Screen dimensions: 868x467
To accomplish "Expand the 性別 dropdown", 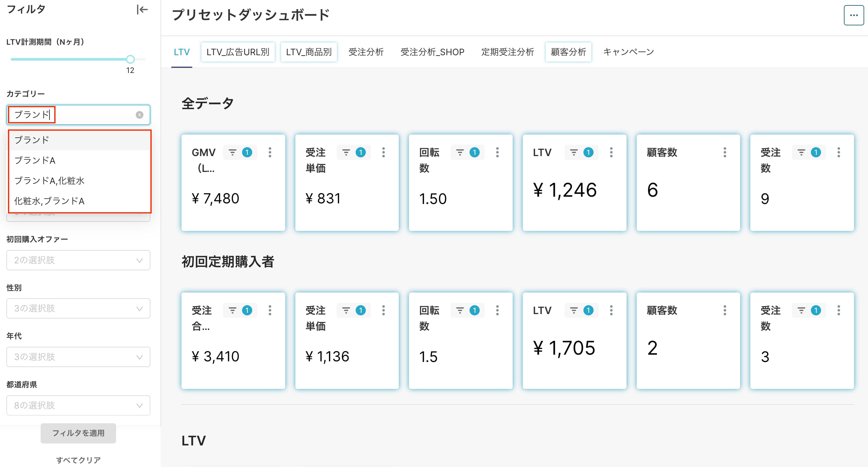I will [78, 308].
